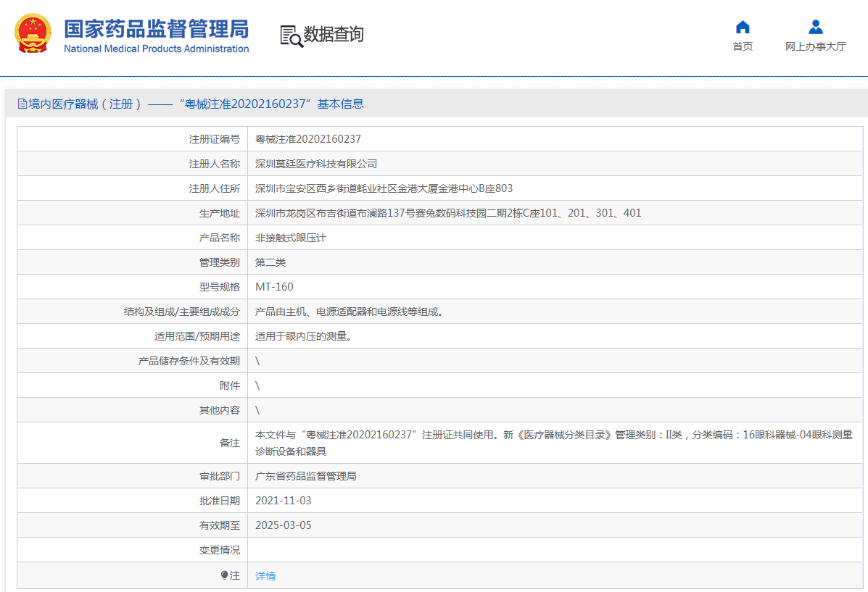This screenshot has height=592, width=868.
Task: Click the 结构及组成/主要组成成分 label
Action: (181, 312)
